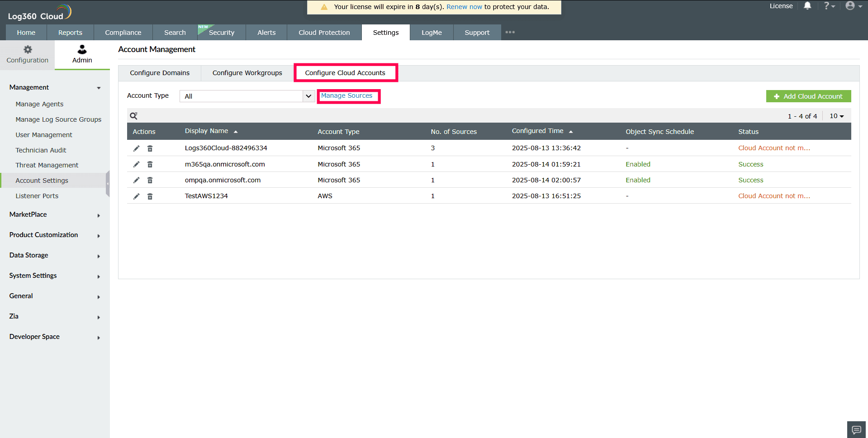
Task: Switch to the Configuration gear section
Action: point(28,54)
